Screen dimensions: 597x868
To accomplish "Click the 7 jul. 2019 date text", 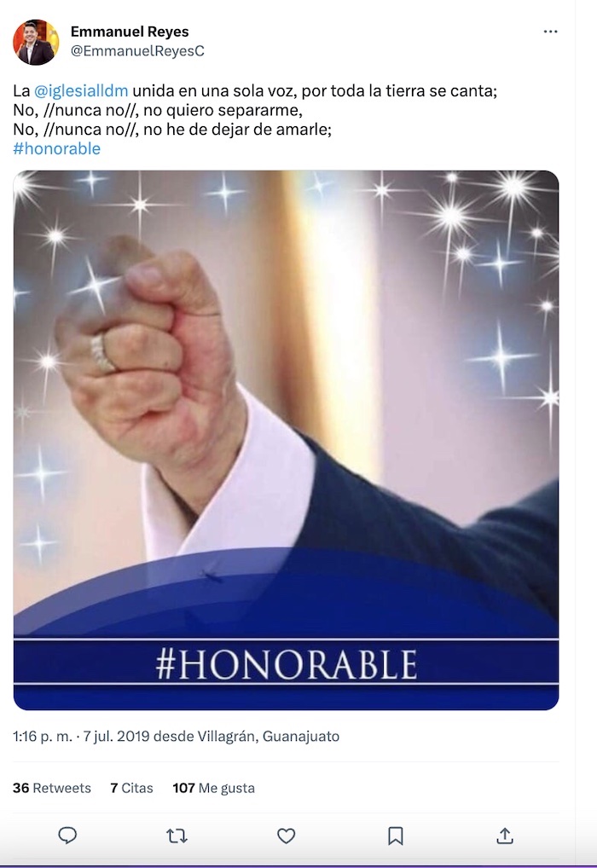I will coord(107,736).
